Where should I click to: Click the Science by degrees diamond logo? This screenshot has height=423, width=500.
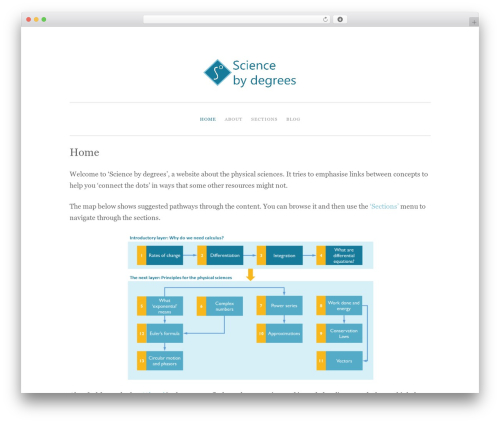pos(217,72)
